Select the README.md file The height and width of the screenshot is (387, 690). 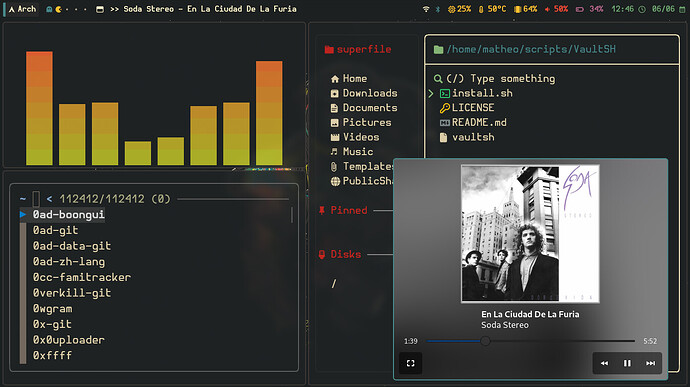click(479, 122)
